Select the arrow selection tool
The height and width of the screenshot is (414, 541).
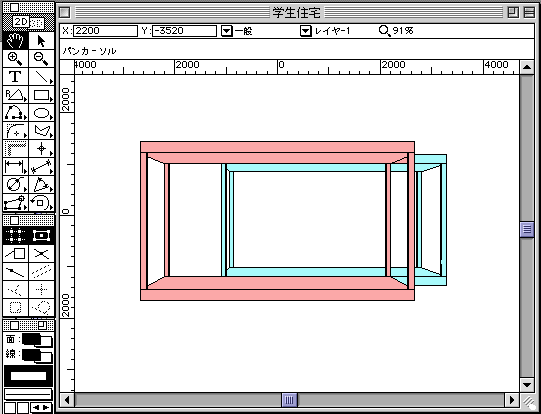(41, 41)
